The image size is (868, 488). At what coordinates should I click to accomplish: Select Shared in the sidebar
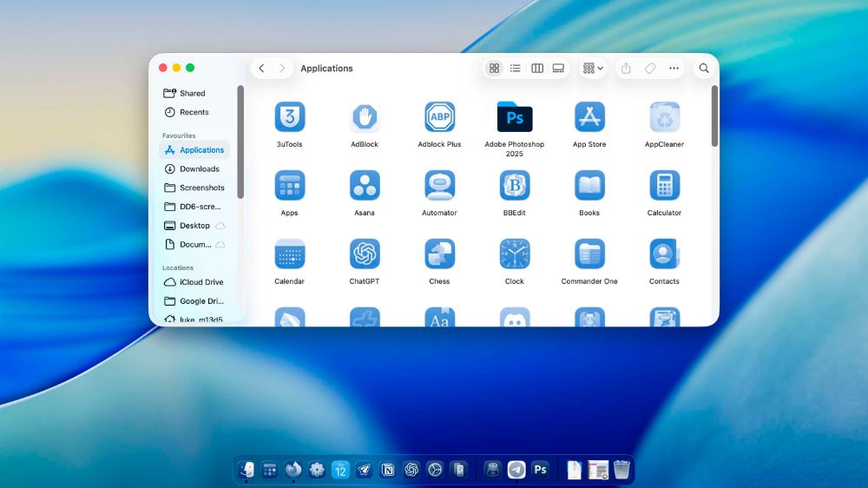pyautogui.click(x=194, y=93)
